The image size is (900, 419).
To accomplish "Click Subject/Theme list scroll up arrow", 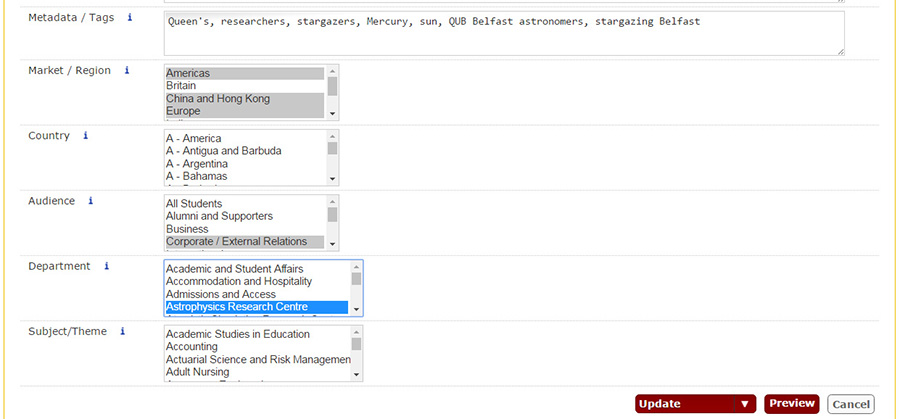I will [x=356, y=332].
